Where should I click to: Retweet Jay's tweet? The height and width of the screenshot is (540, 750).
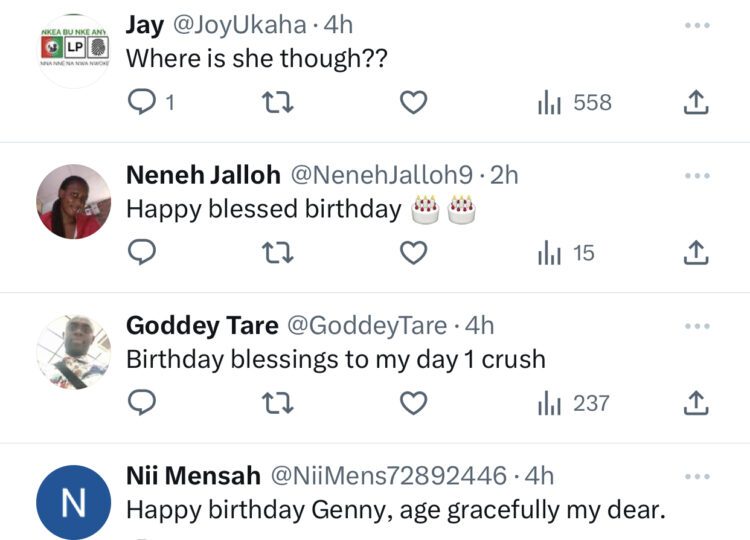pyautogui.click(x=282, y=103)
